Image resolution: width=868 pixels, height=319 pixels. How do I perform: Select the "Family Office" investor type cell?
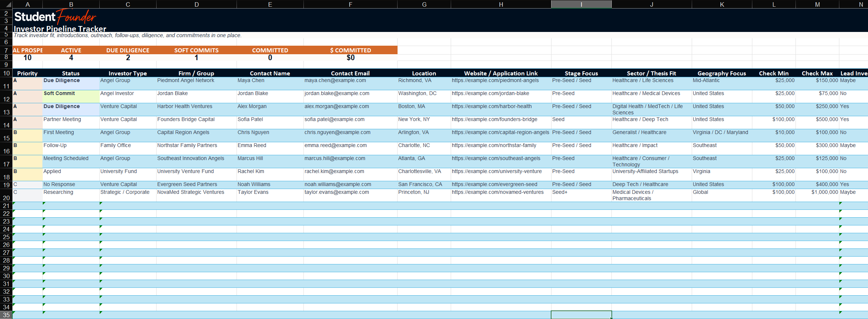coord(128,149)
